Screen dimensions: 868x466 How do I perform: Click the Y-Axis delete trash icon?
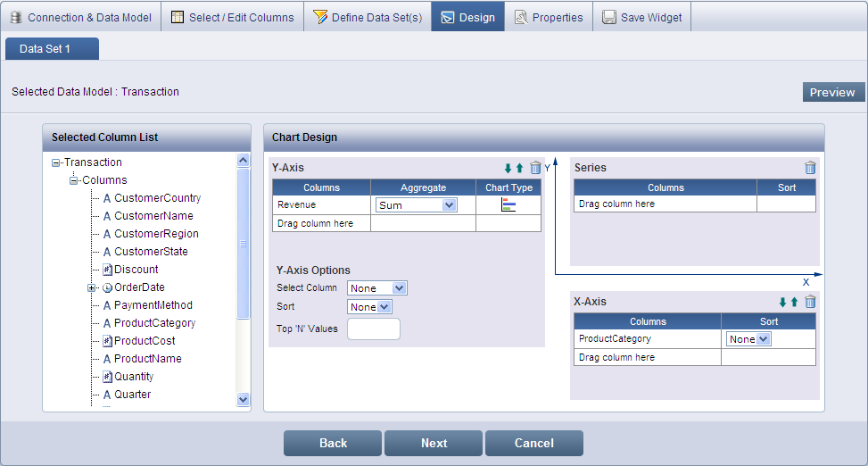click(x=535, y=168)
